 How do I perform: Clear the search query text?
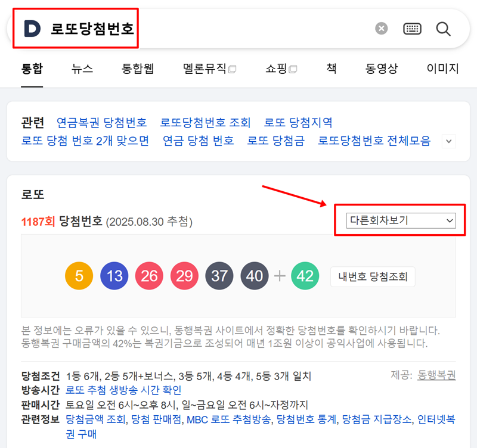381,29
